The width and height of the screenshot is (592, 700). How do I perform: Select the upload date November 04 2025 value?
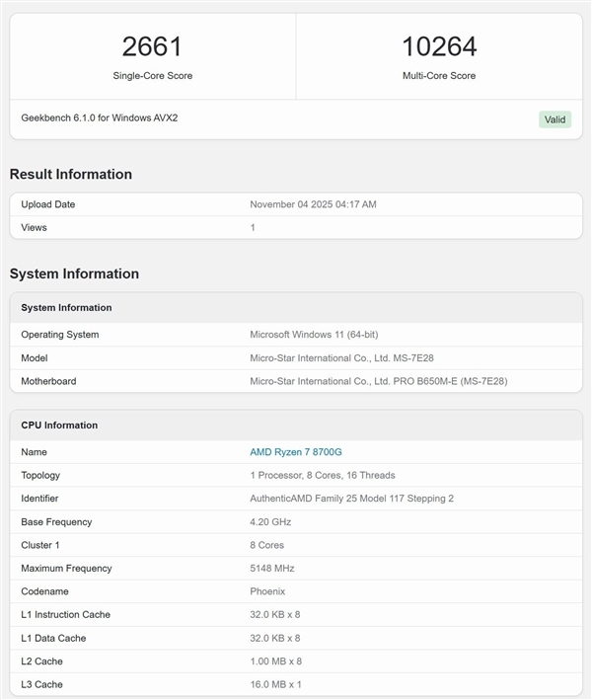313,204
